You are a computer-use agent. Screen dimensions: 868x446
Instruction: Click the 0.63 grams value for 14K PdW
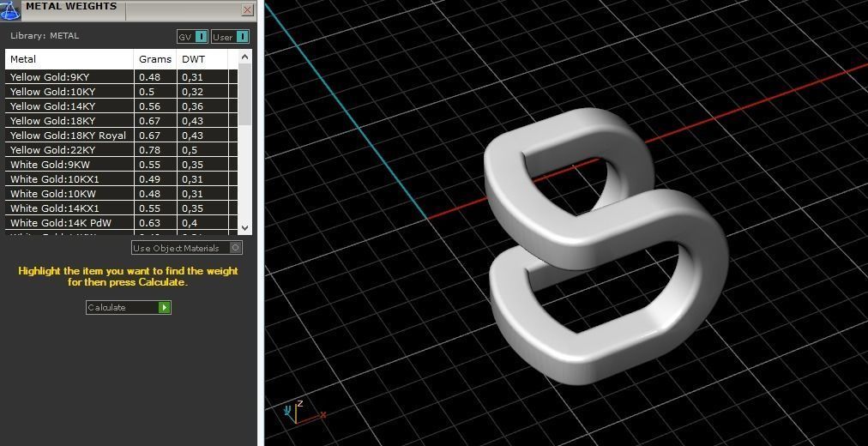[149, 222]
